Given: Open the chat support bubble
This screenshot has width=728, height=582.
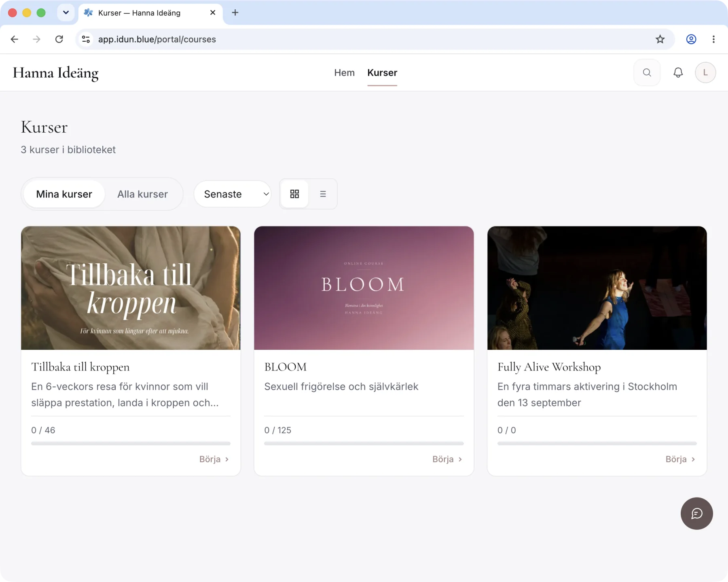Looking at the screenshot, I should click(696, 513).
